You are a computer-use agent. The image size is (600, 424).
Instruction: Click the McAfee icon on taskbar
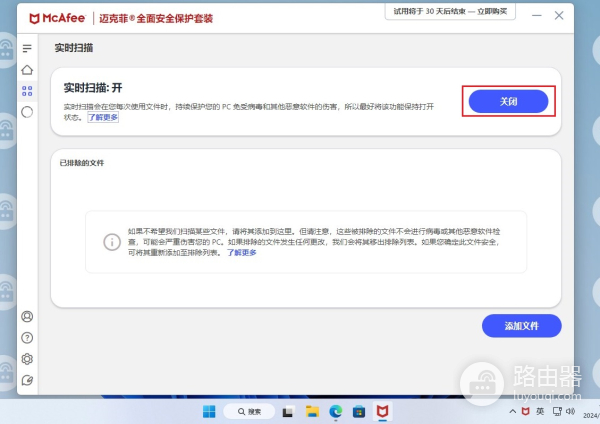click(382, 412)
